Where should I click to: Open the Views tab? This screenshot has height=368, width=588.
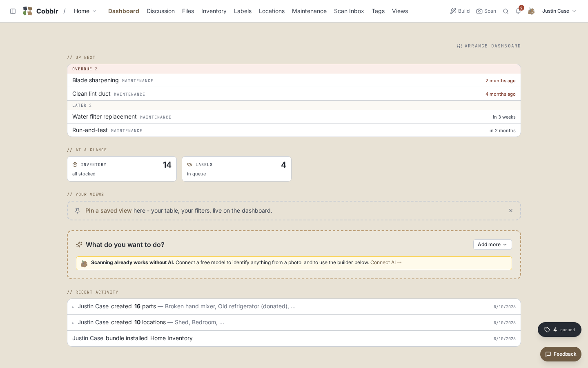pyautogui.click(x=400, y=11)
